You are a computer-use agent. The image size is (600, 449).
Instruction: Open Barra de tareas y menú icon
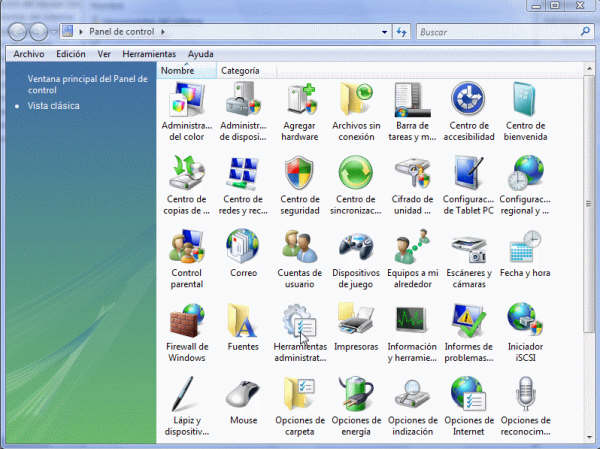pos(412,99)
